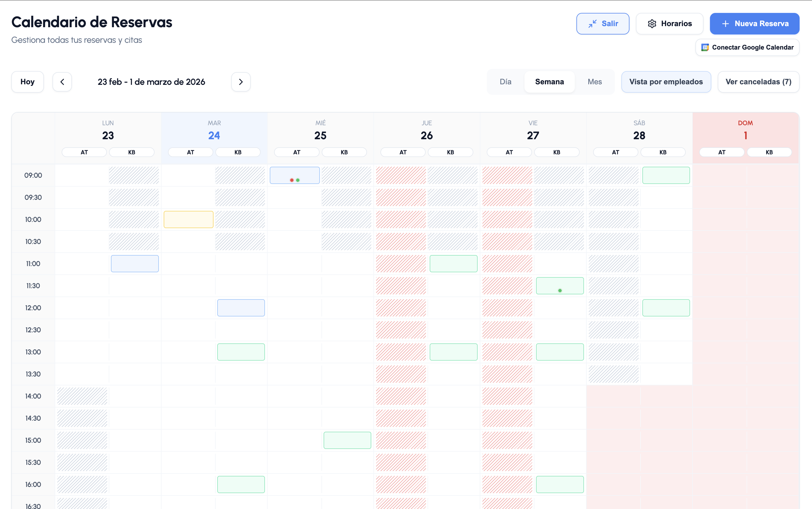This screenshot has width=812, height=509.
Task: Click the Conectar Google Calendar button
Action: coord(747,47)
